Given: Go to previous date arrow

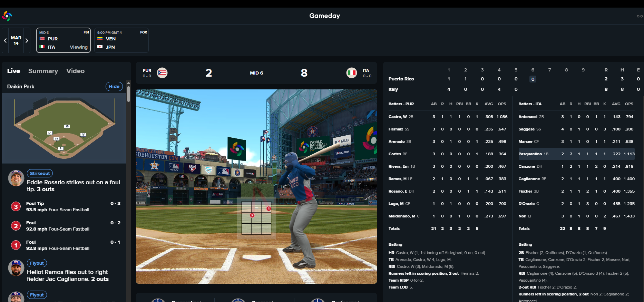Looking at the screenshot, I should (6, 40).
